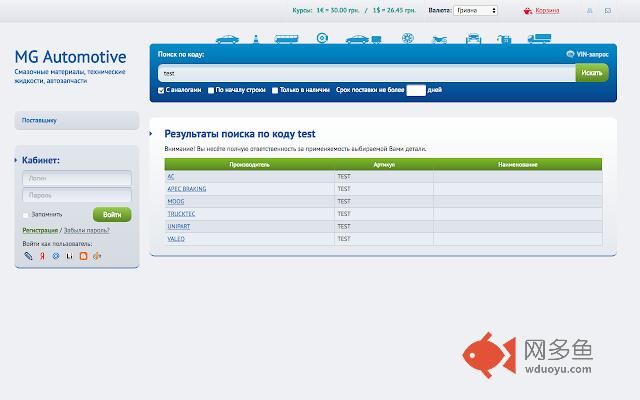This screenshot has width=640, height=400.
Task: Select the bus category icon
Action: 286,39
